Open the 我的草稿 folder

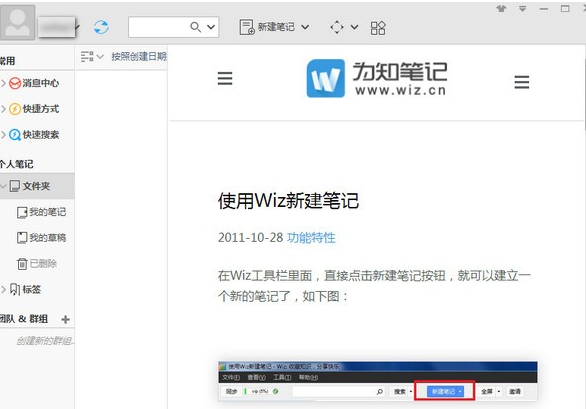[41, 237]
